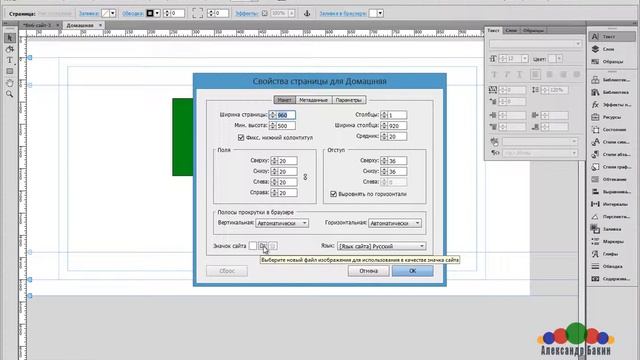Open the font size dropdown in Text panel
The image size is (640, 360).
tap(525, 59)
